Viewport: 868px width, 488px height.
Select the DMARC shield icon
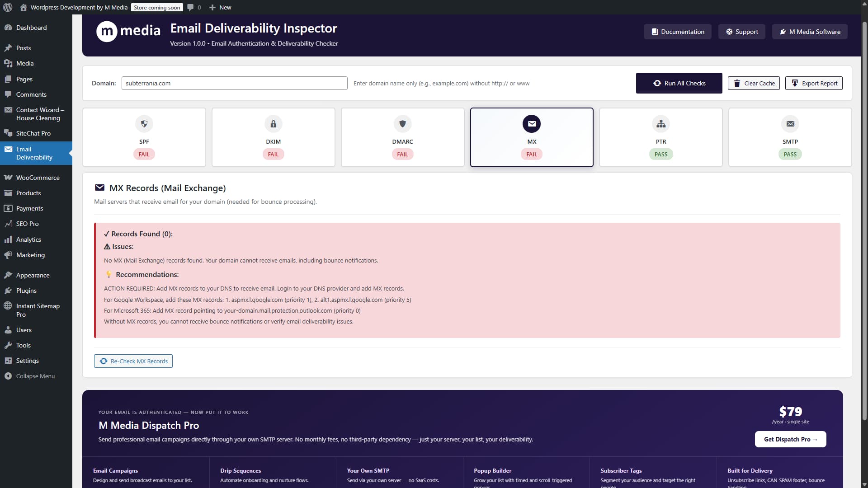point(402,124)
